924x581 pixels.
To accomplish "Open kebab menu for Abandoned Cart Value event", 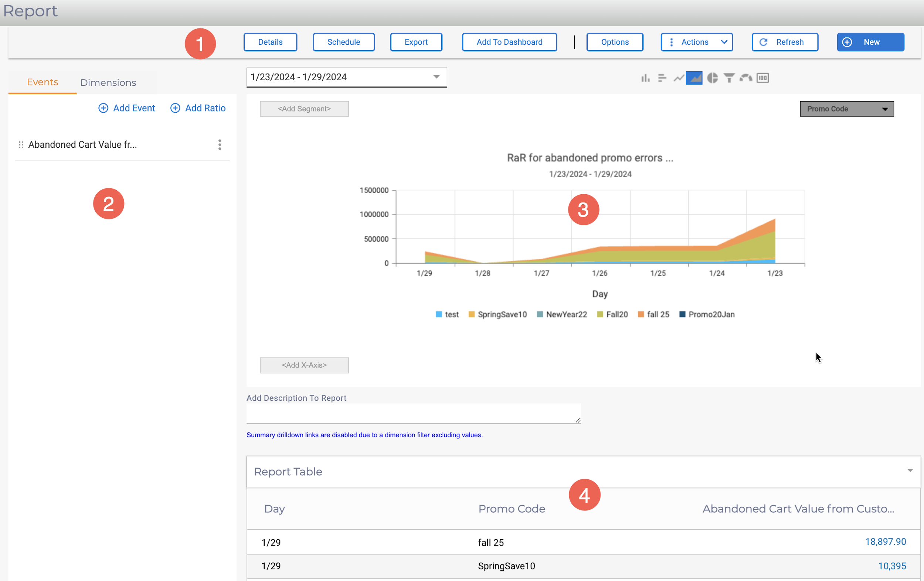I will 220,144.
